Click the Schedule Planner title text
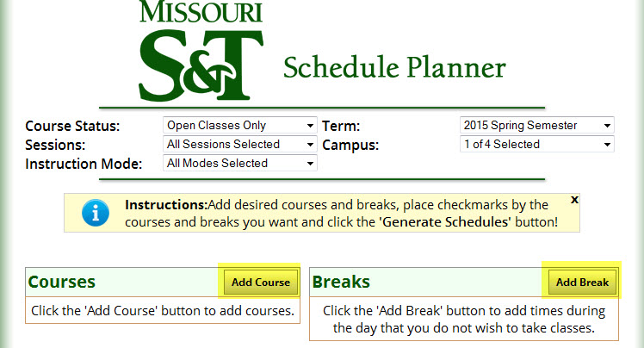This screenshot has width=644, height=348. [x=394, y=67]
